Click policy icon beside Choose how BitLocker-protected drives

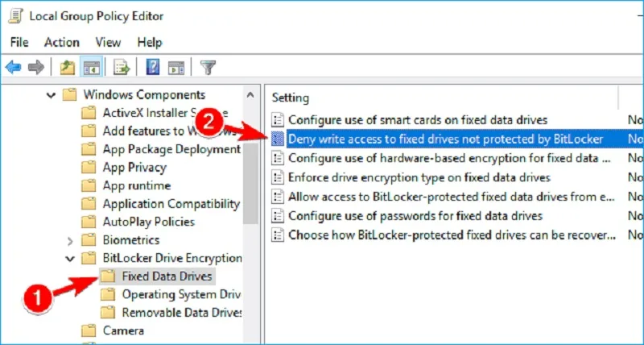click(x=278, y=235)
